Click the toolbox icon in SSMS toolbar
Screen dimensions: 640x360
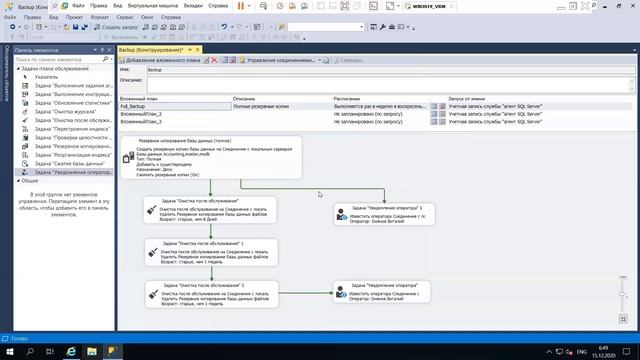(x=392, y=27)
